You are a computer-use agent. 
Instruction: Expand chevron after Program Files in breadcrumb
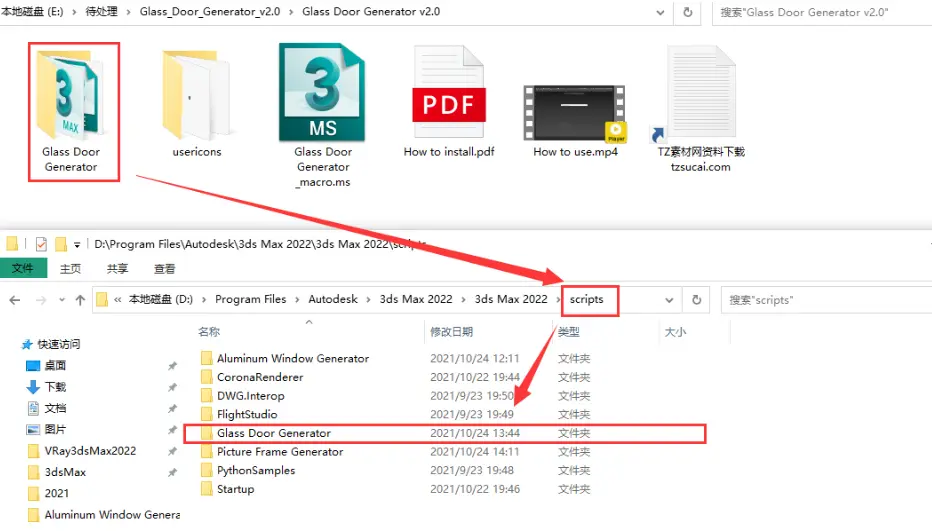tap(295, 300)
